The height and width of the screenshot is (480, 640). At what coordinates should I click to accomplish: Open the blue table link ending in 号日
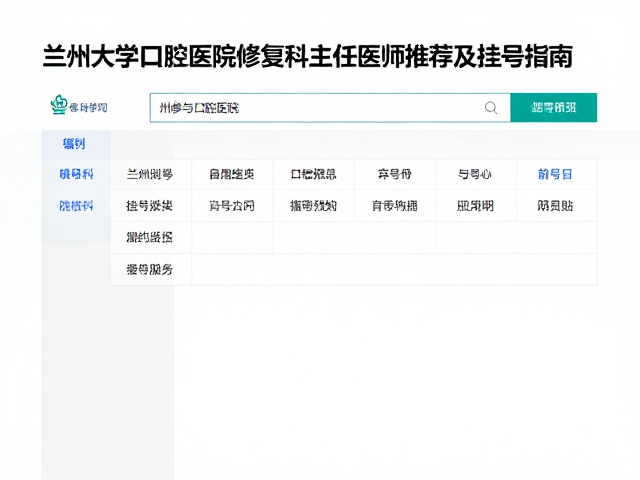555,174
